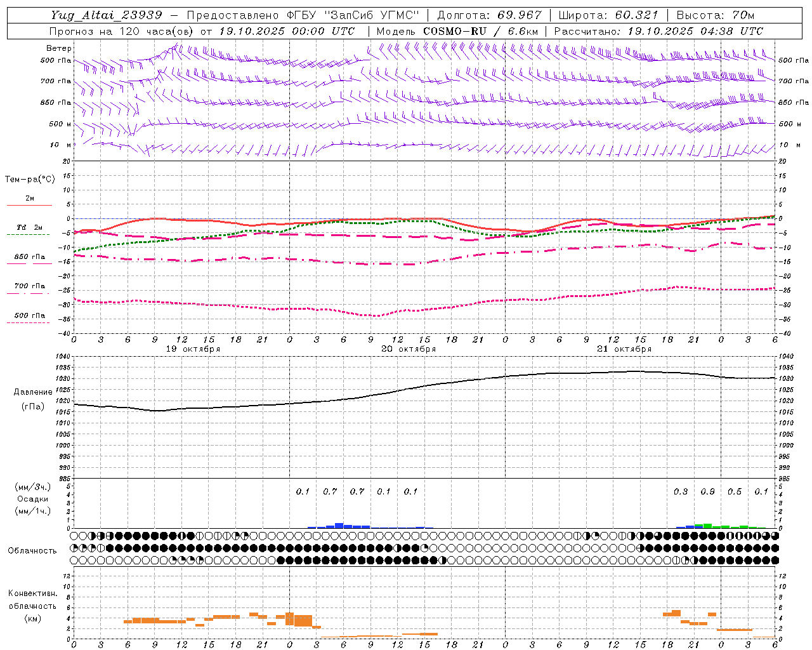This screenshot has height=650, width=812.
Task: Click the 20 октября date label
Action: tap(409, 349)
